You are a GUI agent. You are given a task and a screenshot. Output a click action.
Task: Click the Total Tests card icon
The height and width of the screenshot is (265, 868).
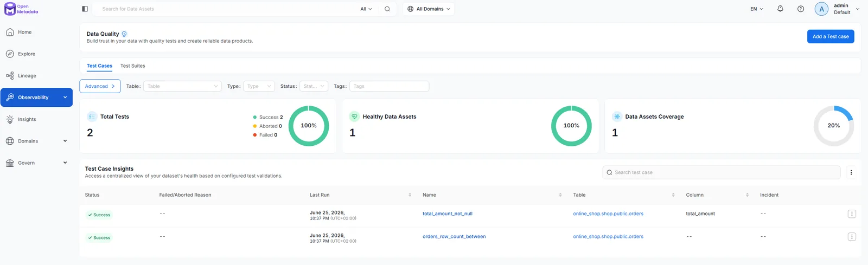[x=92, y=117]
